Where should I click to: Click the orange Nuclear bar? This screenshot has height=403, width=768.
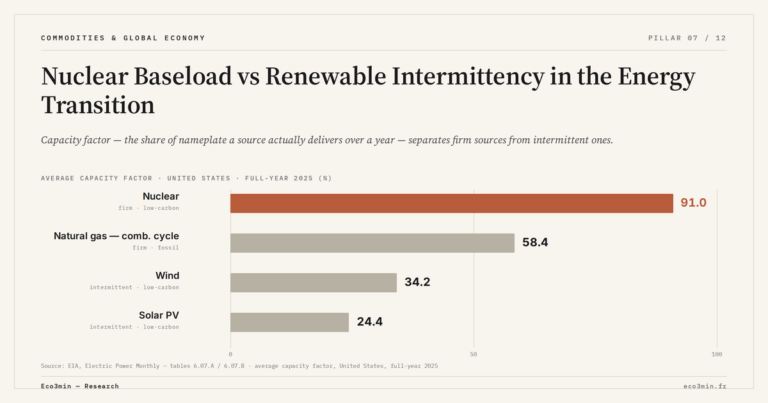click(x=452, y=203)
